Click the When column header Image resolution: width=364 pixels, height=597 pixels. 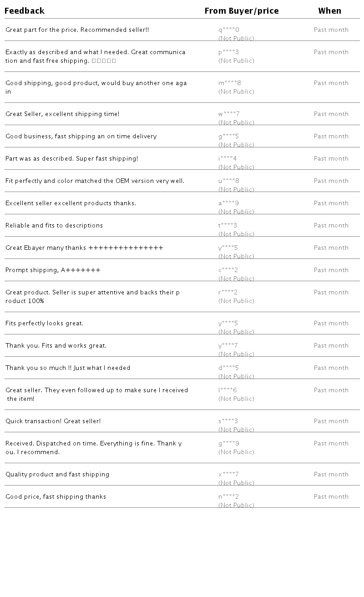coord(329,11)
